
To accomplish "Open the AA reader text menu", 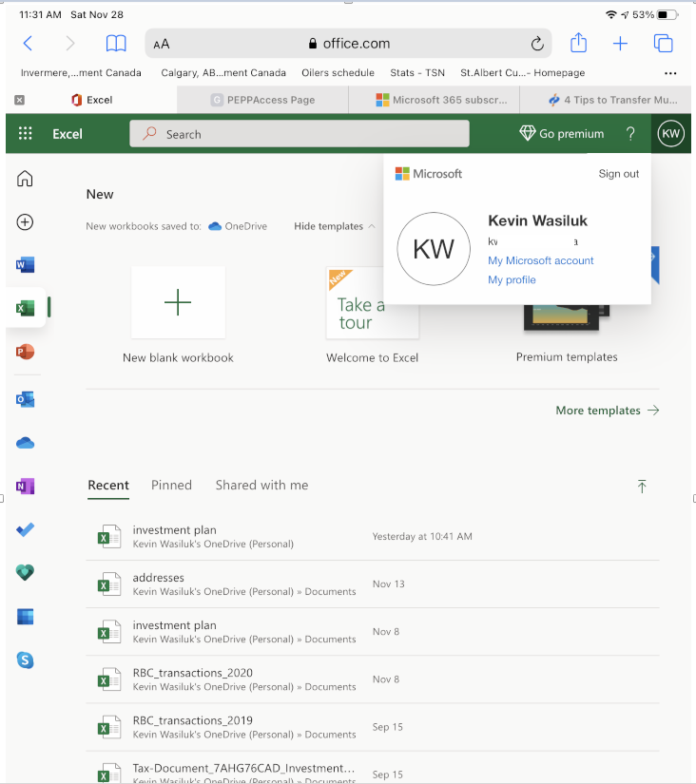I will pos(162,44).
